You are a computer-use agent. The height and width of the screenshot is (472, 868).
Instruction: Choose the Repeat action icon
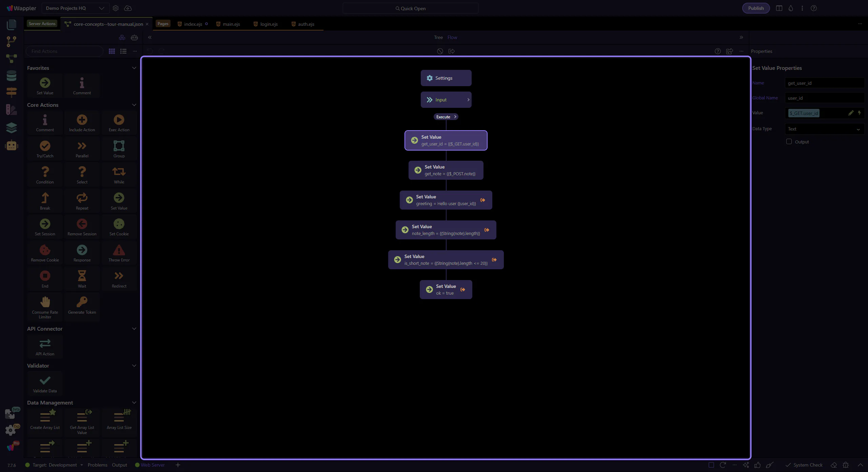[x=82, y=198]
